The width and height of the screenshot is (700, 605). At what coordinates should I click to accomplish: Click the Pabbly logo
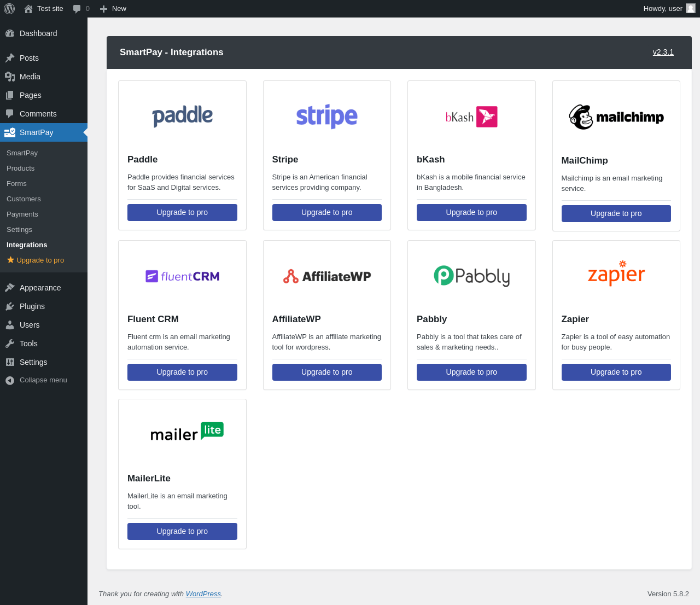(471, 276)
